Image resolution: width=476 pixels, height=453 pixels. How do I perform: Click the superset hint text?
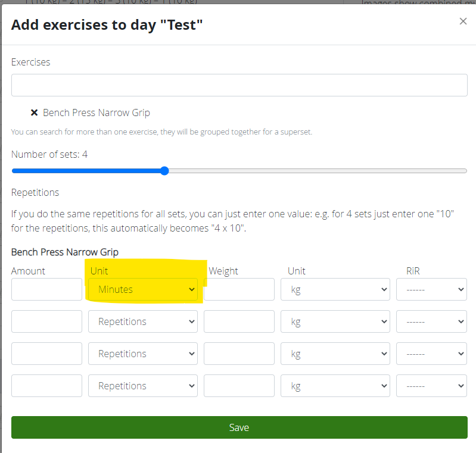[x=161, y=132]
